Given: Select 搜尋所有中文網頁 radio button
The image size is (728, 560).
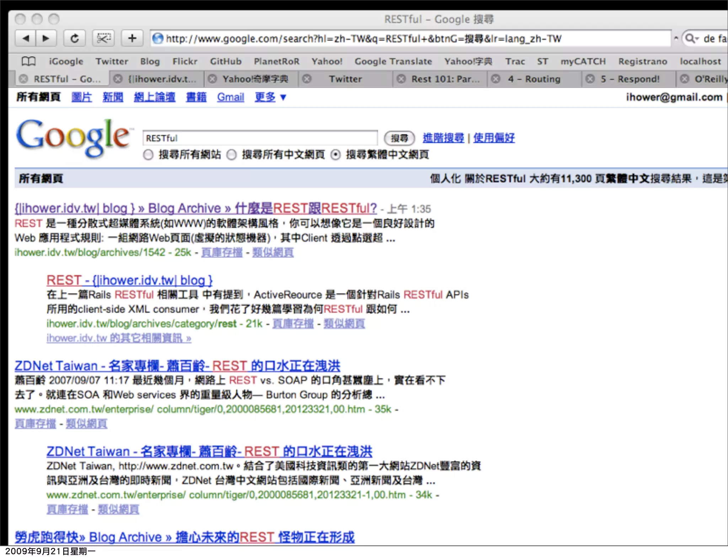Looking at the screenshot, I should (232, 155).
